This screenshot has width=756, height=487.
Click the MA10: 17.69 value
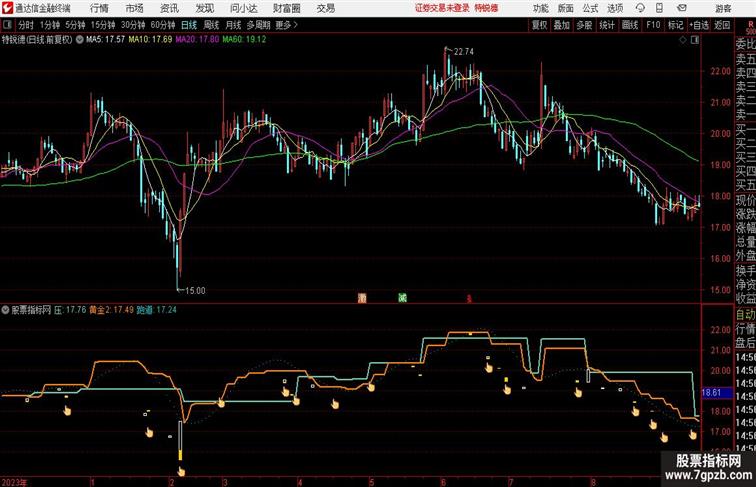point(150,40)
